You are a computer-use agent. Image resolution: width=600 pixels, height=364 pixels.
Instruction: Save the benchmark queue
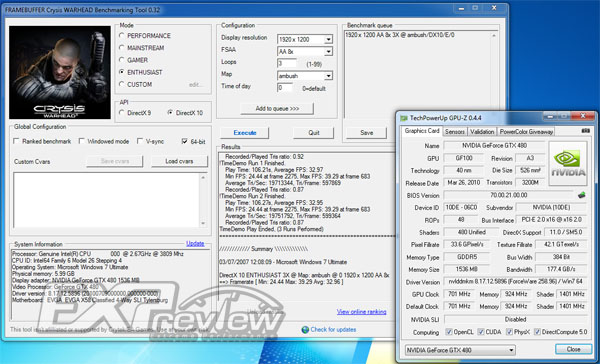click(366, 133)
